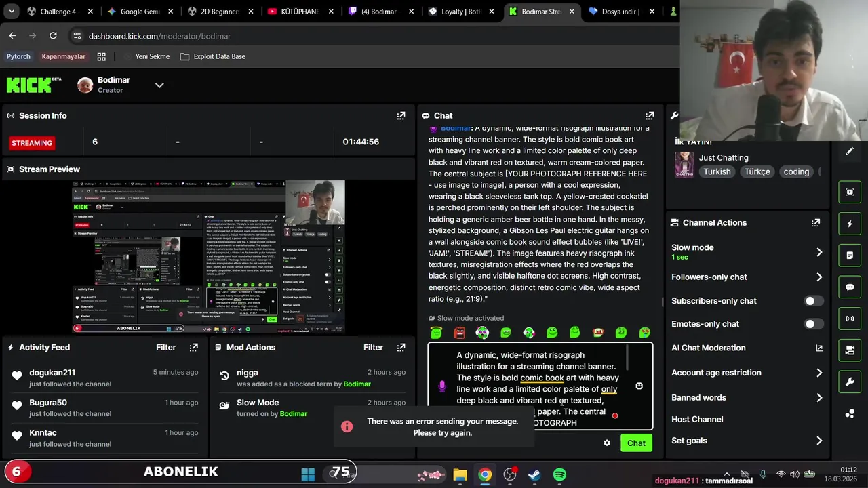
Task: Pop out the Chat panel
Action: (x=650, y=116)
